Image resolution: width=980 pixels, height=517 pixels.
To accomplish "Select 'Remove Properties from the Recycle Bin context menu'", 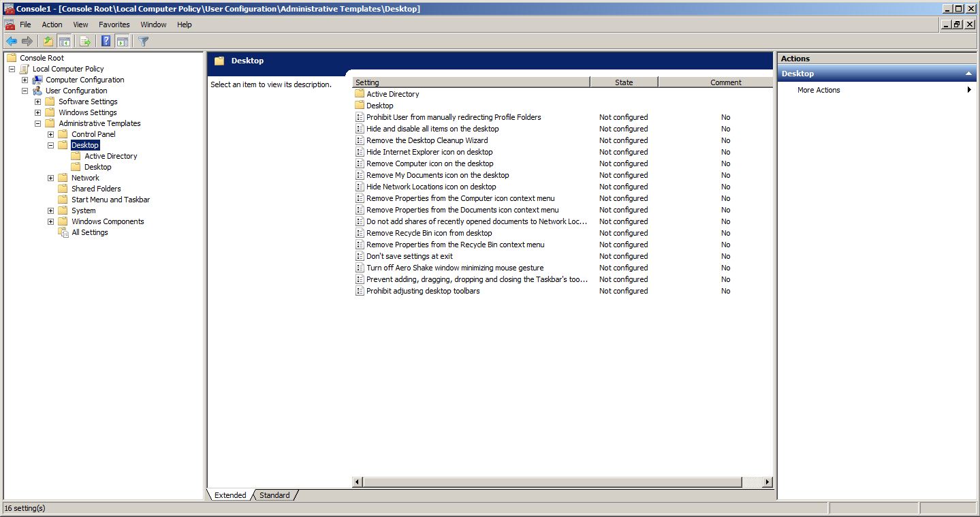I will click(455, 245).
